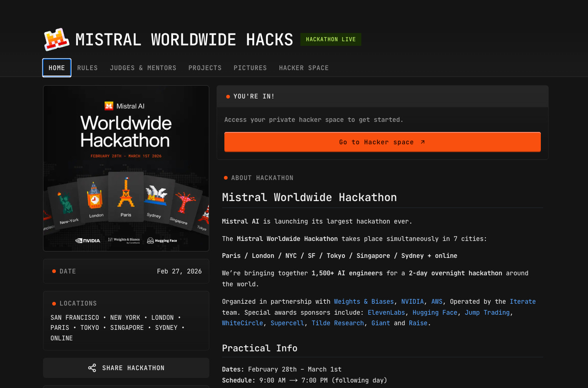
Task: Click the Schedule line in Practical Info
Action: coord(305,380)
